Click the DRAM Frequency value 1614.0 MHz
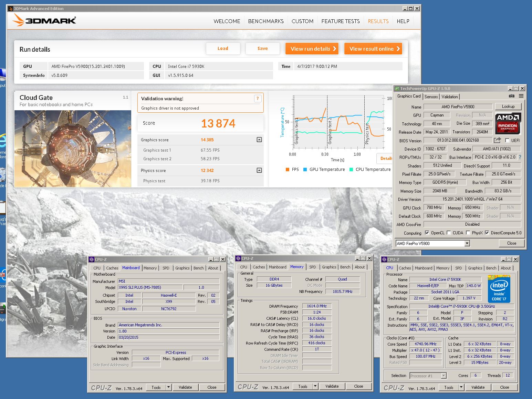 [x=317, y=306]
